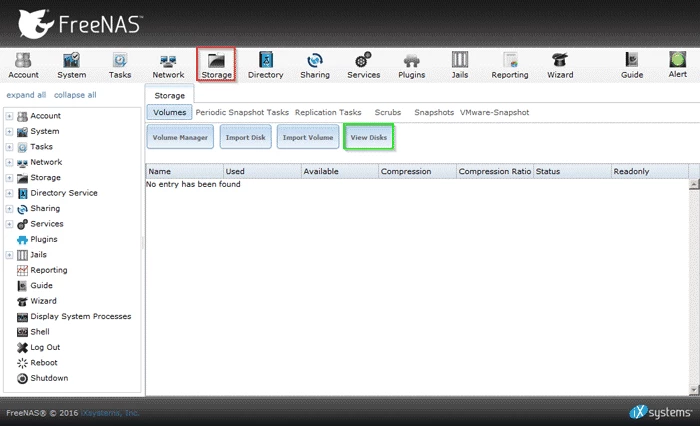Choose Shutdown in the sidebar
The width and height of the screenshot is (700, 426).
tap(42, 378)
